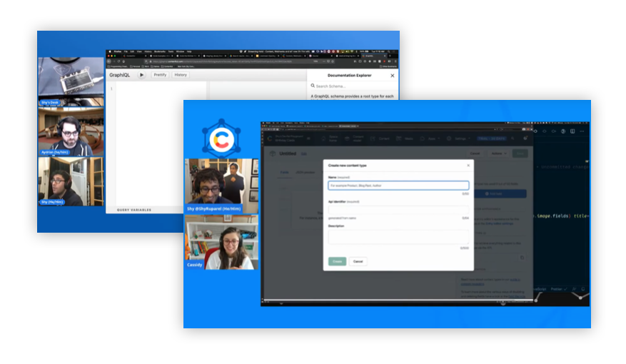Screen dimensions: 626x364
Task: Cancel the new content type dialog
Action: [358, 261]
